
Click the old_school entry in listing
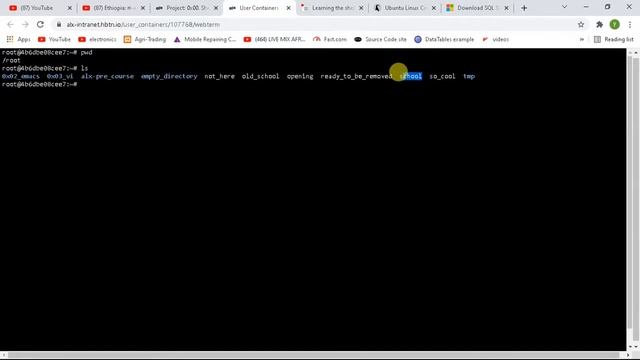pos(260,76)
